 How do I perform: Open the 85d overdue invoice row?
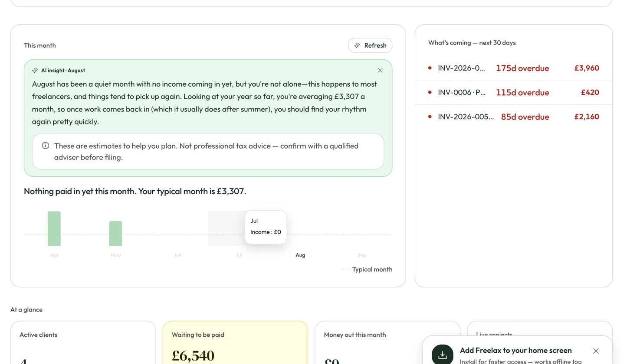(x=514, y=117)
